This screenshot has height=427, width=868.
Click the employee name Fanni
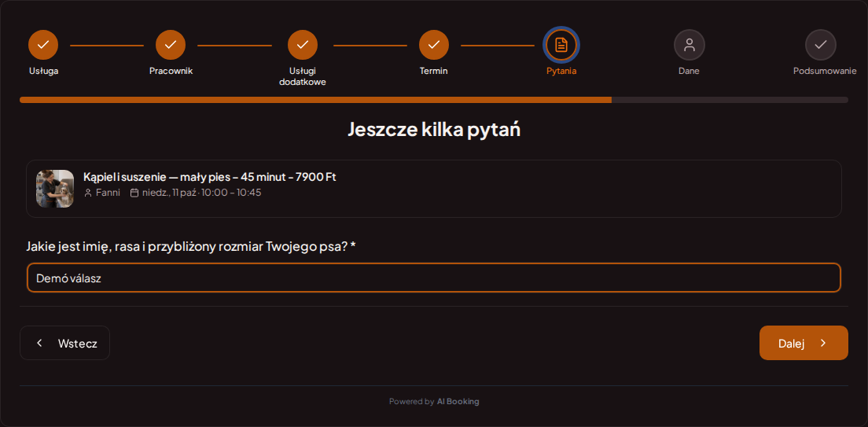click(x=108, y=193)
